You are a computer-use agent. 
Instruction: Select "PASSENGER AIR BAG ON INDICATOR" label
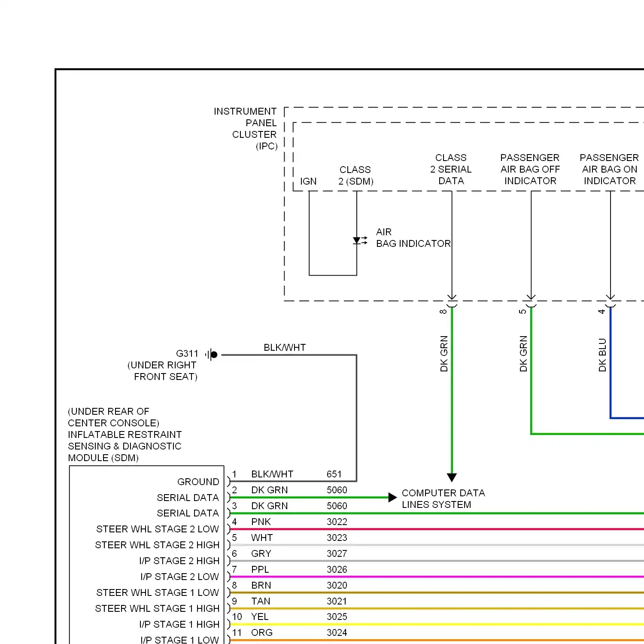pos(609,169)
